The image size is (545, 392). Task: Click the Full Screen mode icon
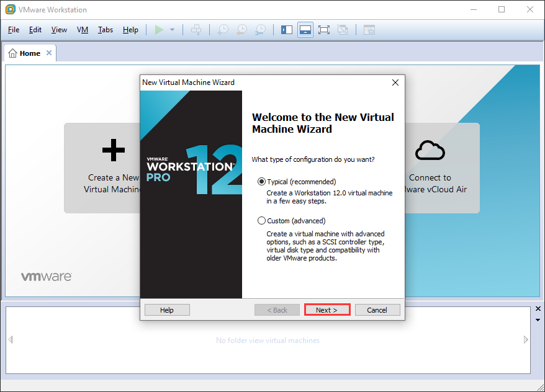[x=324, y=30]
